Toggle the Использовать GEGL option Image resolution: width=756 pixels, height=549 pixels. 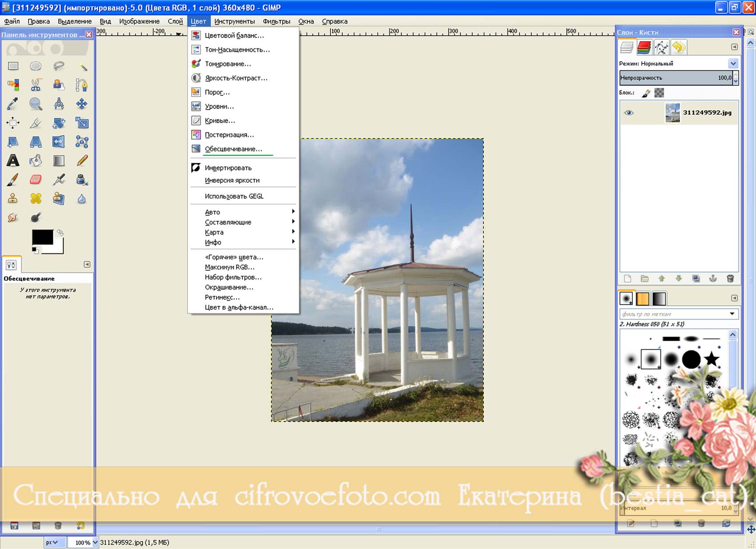click(x=234, y=196)
